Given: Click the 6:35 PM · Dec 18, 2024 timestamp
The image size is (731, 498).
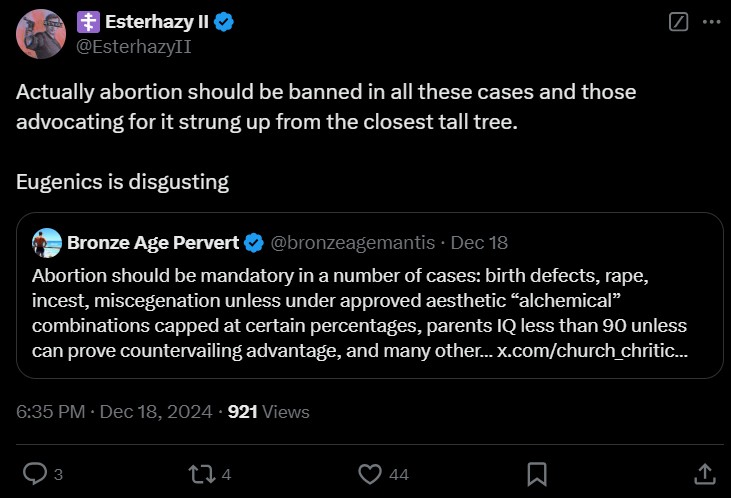Looking at the screenshot, I should [x=115, y=411].
